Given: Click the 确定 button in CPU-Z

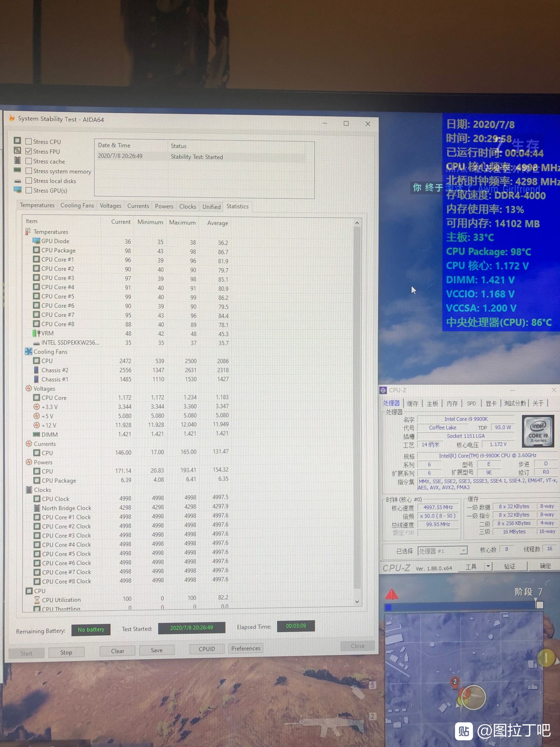Looking at the screenshot, I should [545, 566].
